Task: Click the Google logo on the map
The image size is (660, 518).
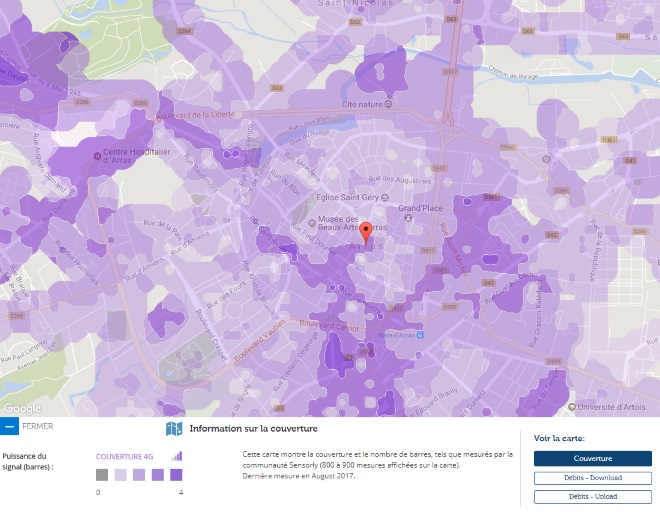Action: coord(22,408)
